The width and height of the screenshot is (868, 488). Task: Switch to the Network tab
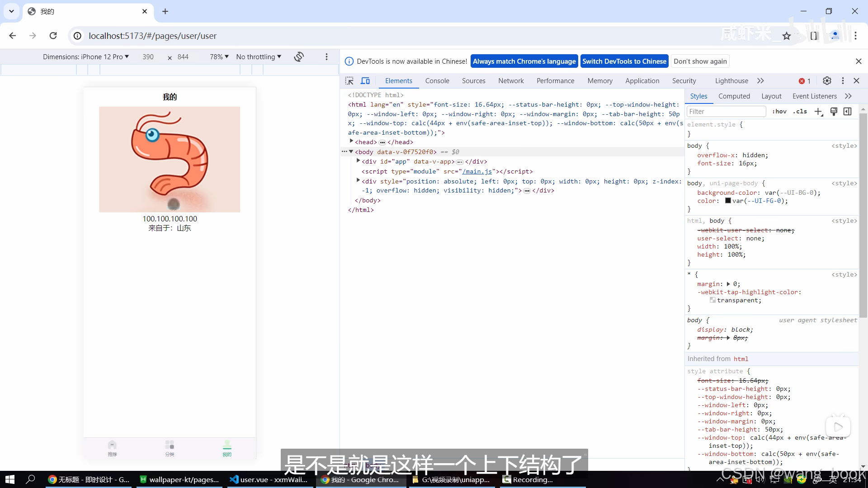point(511,81)
